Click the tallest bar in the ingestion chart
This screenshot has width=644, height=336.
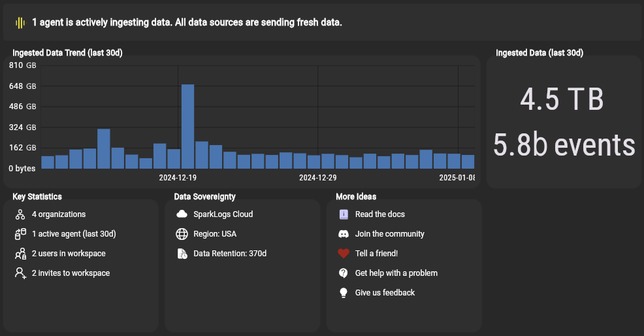(187, 126)
